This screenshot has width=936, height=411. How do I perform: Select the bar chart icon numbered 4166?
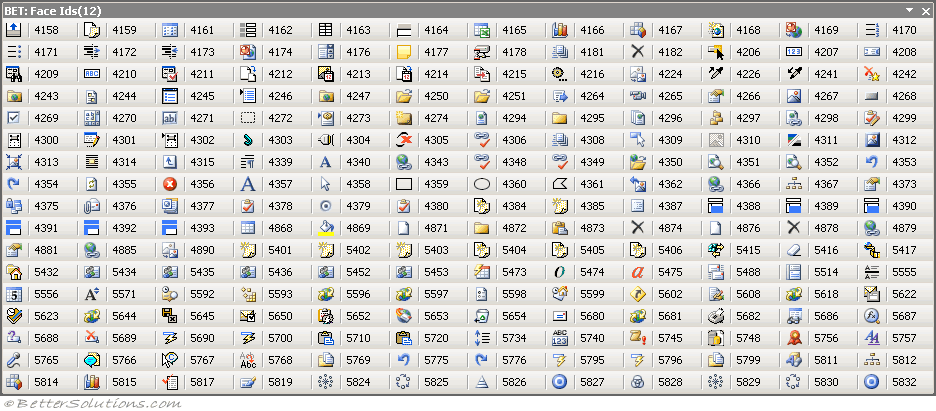pos(559,30)
